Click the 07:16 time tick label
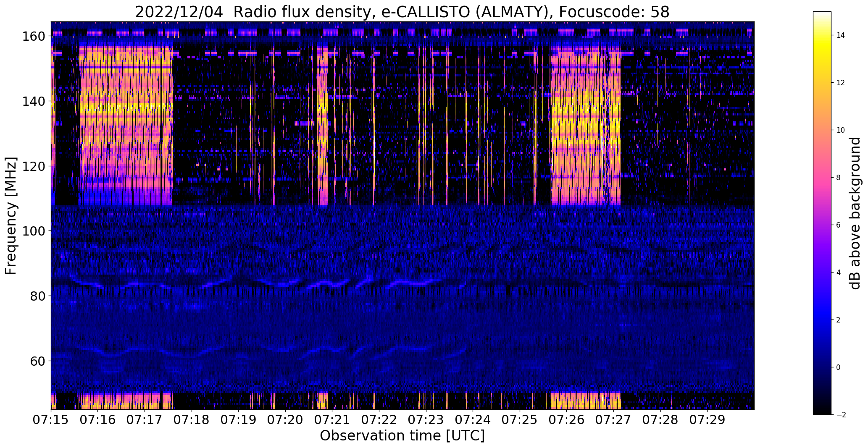 [x=98, y=419]
